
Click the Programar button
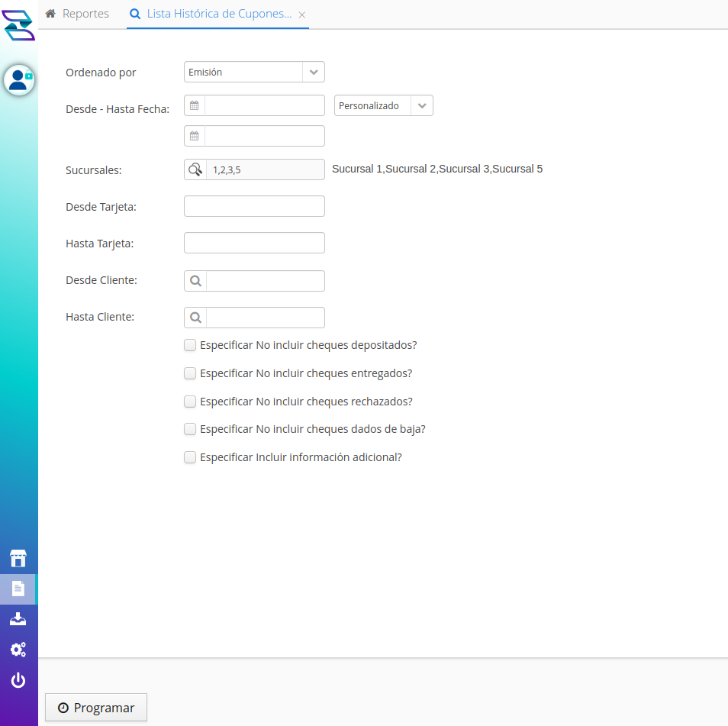pyautogui.click(x=96, y=708)
